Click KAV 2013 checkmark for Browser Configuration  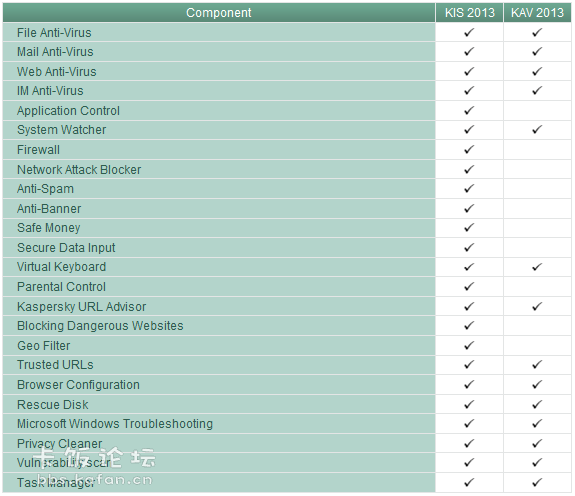(x=537, y=385)
